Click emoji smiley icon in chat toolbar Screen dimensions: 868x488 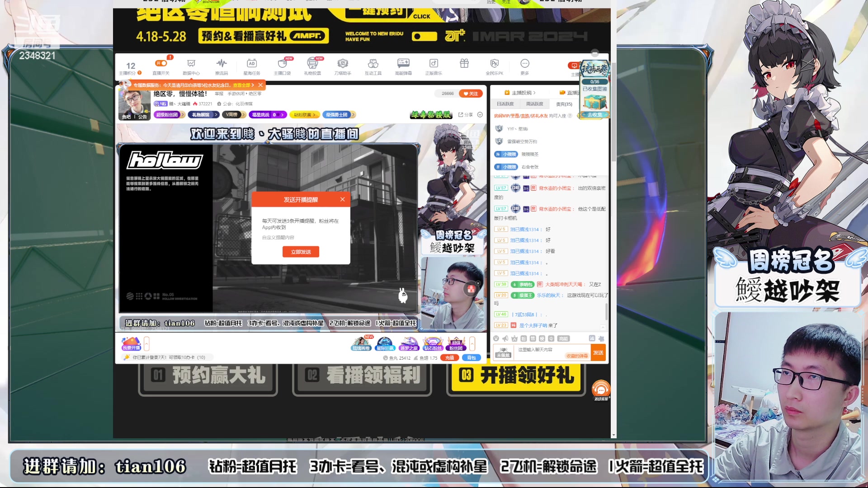(x=496, y=338)
